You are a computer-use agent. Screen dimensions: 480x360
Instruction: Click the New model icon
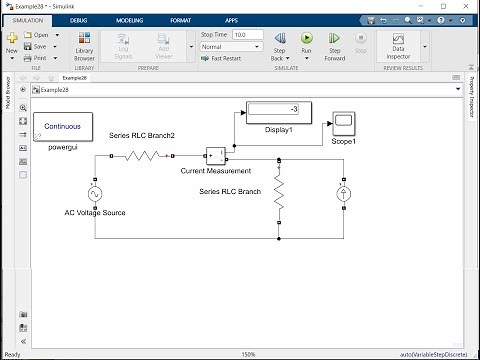12,38
